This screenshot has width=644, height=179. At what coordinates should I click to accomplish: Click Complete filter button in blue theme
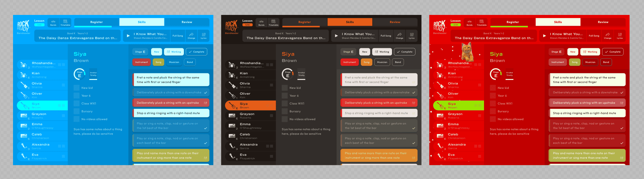pos(196,52)
